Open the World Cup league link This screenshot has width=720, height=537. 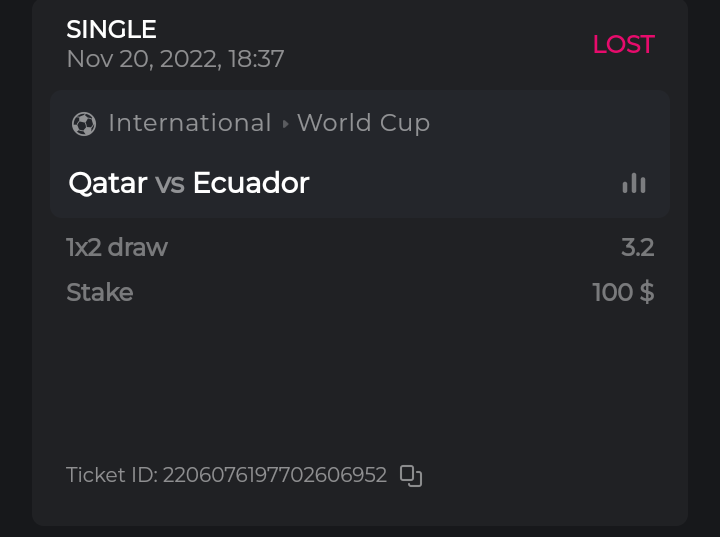coord(363,123)
